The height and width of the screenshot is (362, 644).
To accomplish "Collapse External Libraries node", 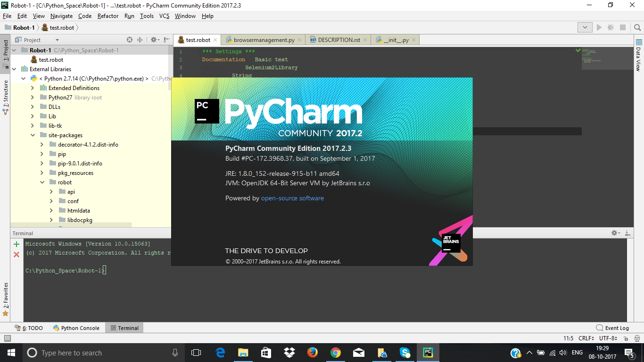I will point(14,69).
